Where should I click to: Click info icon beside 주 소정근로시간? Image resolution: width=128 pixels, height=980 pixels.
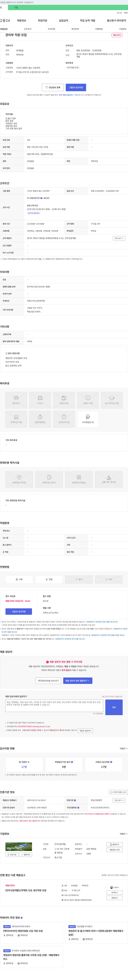(x=41, y=198)
